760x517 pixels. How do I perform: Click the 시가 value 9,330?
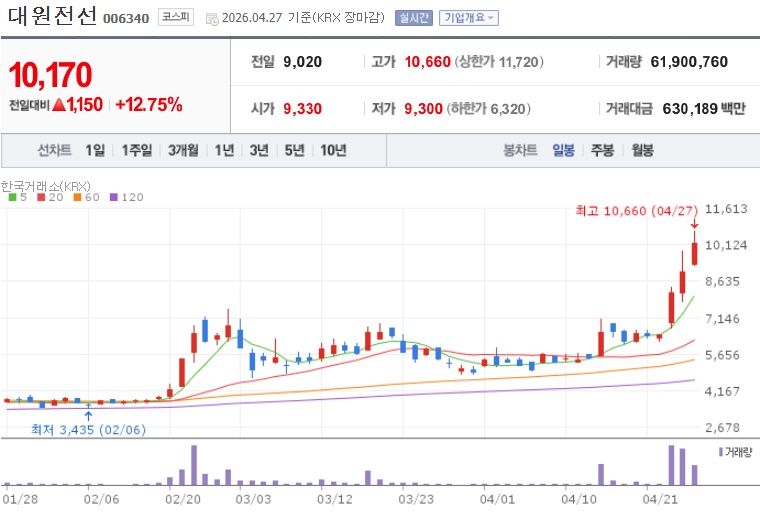[x=302, y=109]
